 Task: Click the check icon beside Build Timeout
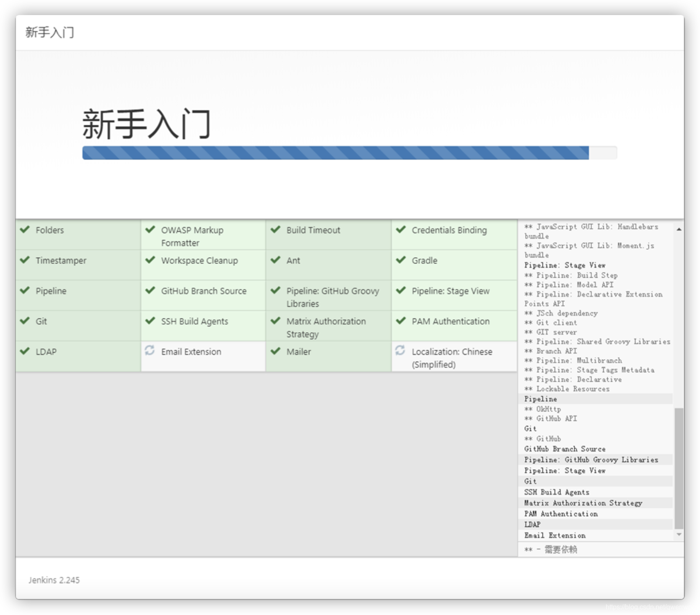tap(276, 230)
